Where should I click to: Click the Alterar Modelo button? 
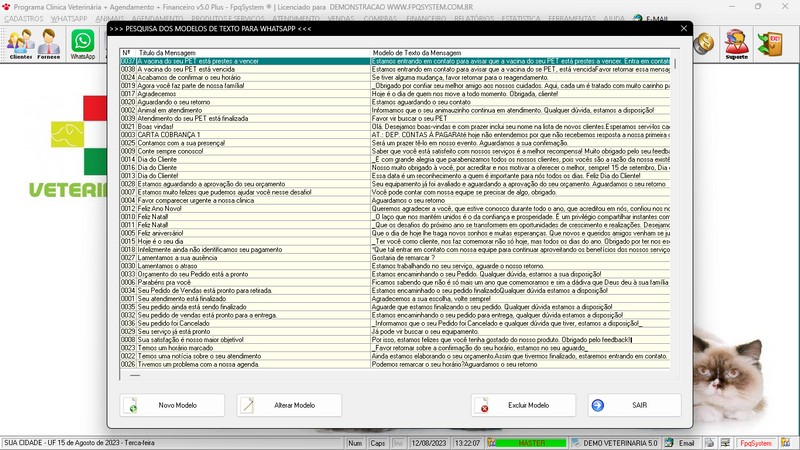[x=289, y=405]
